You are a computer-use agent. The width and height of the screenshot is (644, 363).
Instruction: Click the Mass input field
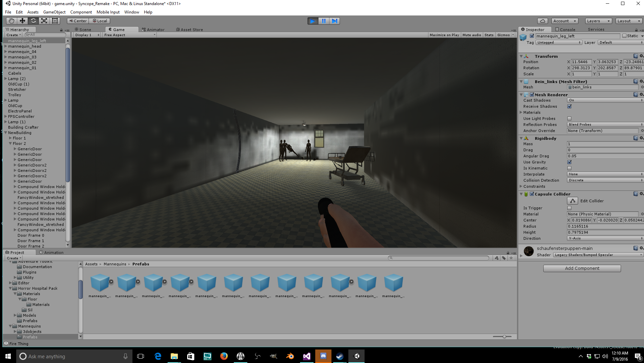tap(605, 144)
